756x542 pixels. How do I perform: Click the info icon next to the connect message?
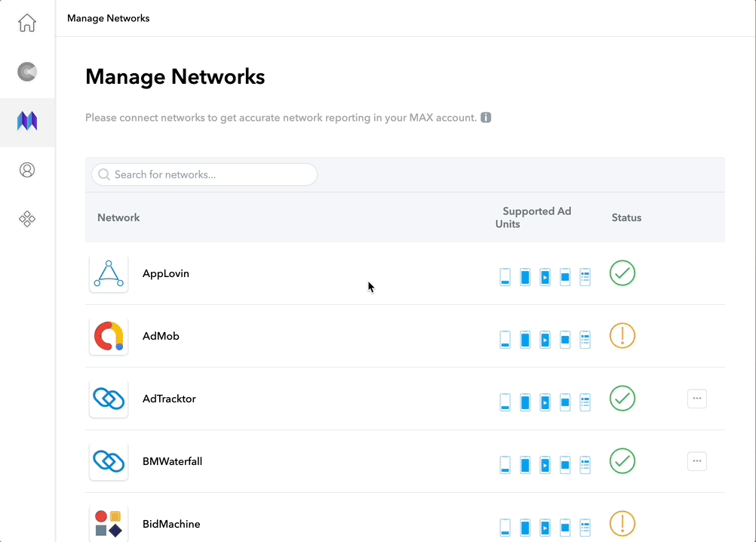coord(486,117)
